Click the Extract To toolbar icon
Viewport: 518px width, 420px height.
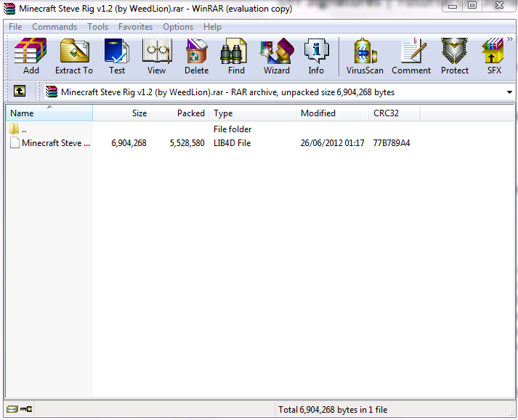[74, 56]
